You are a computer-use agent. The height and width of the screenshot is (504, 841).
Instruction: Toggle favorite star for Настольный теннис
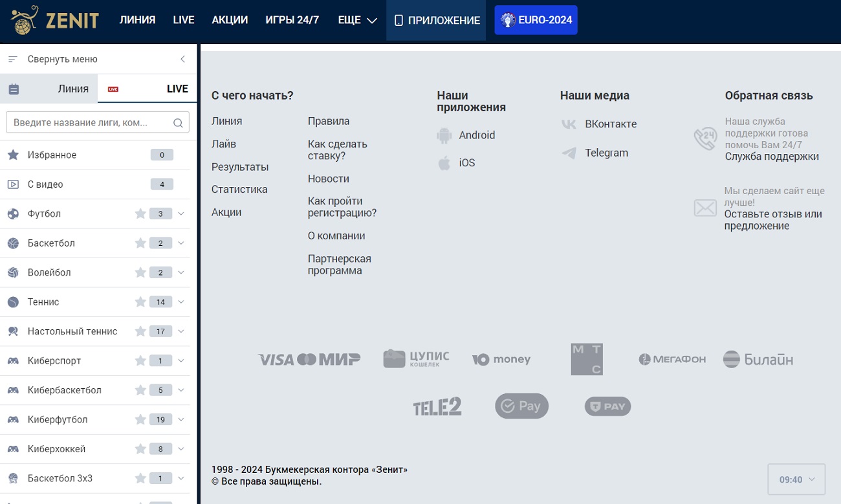(x=140, y=331)
